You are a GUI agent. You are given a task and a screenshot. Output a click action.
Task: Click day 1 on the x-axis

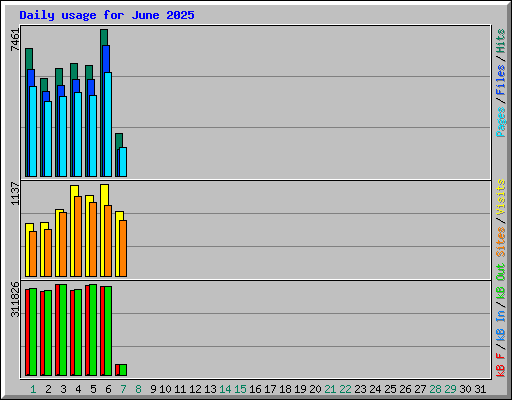33,389
